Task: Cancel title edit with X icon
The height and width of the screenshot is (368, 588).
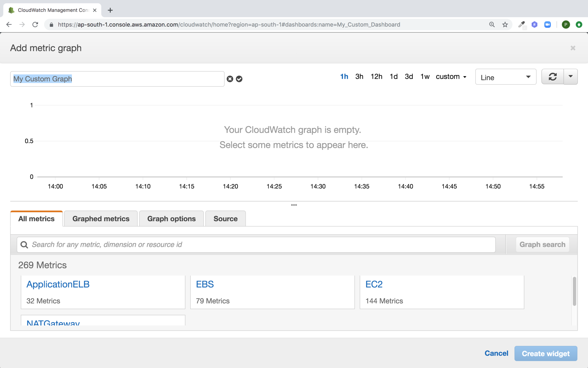Action: tap(230, 79)
